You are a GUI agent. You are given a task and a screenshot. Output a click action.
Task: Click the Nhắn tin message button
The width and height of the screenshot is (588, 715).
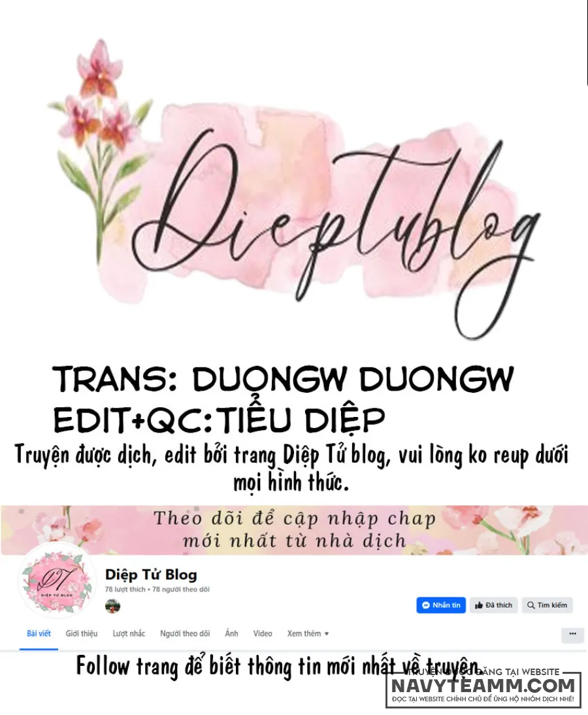click(441, 605)
